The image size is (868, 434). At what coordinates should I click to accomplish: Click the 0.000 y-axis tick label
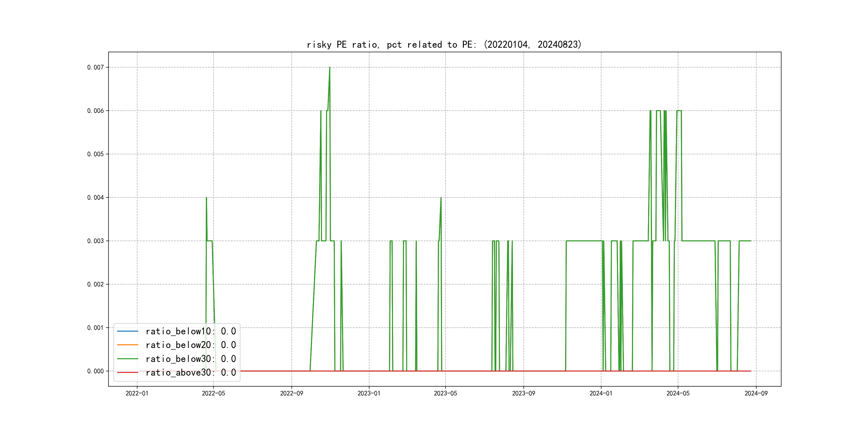pos(95,371)
